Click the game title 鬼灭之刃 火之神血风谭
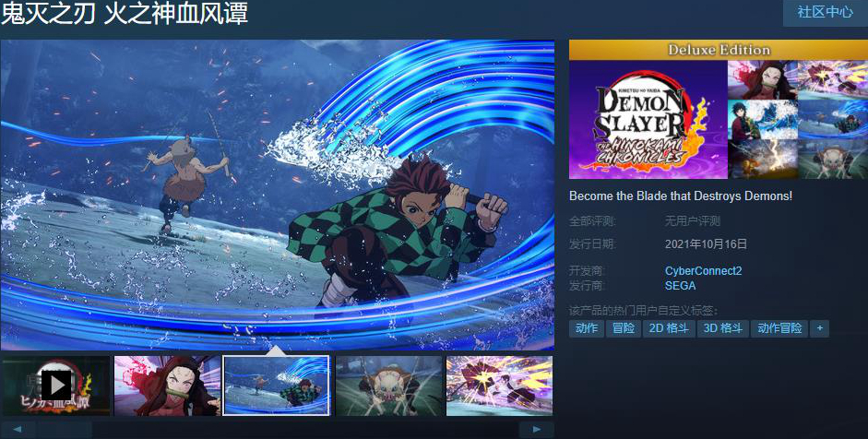This screenshot has height=439, width=868. (124, 13)
